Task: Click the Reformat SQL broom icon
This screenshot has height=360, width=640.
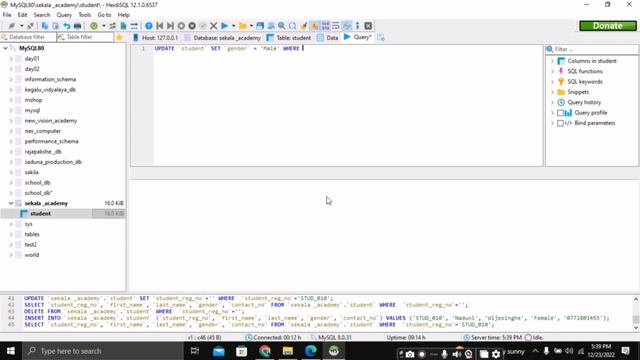Action: tap(303, 26)
